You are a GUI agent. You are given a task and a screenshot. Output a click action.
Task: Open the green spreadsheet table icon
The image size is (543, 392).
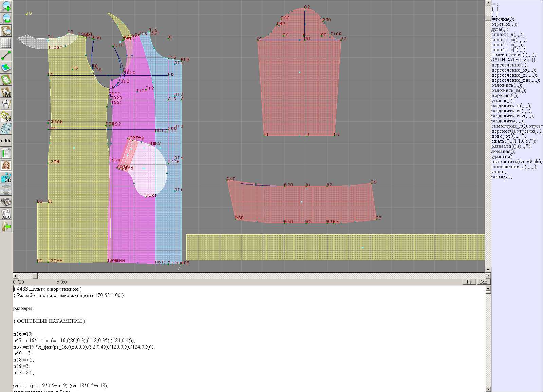point(6,153)
